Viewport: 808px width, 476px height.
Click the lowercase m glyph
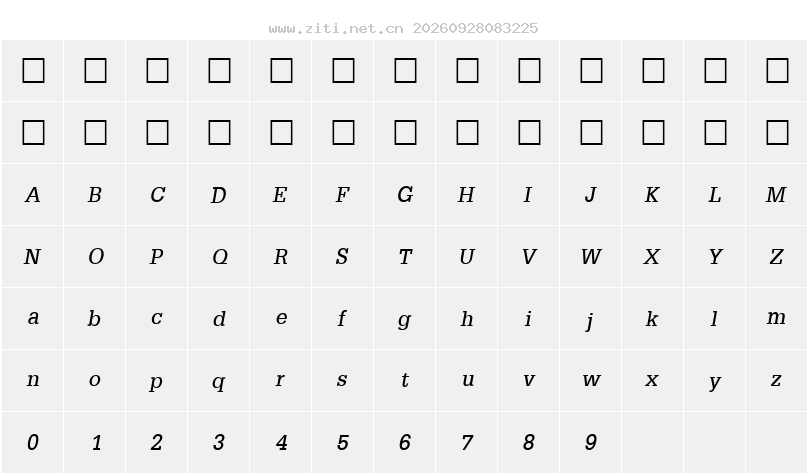pyautogui.click(x=776, y=317)
